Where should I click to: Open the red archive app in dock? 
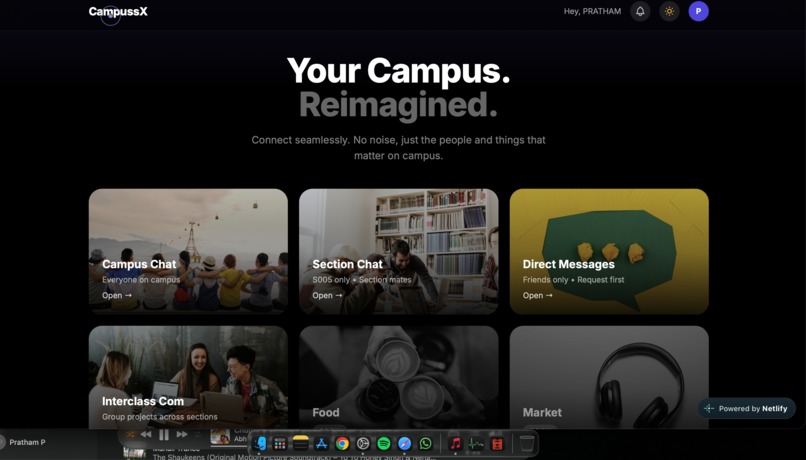[x=497, y=444]
